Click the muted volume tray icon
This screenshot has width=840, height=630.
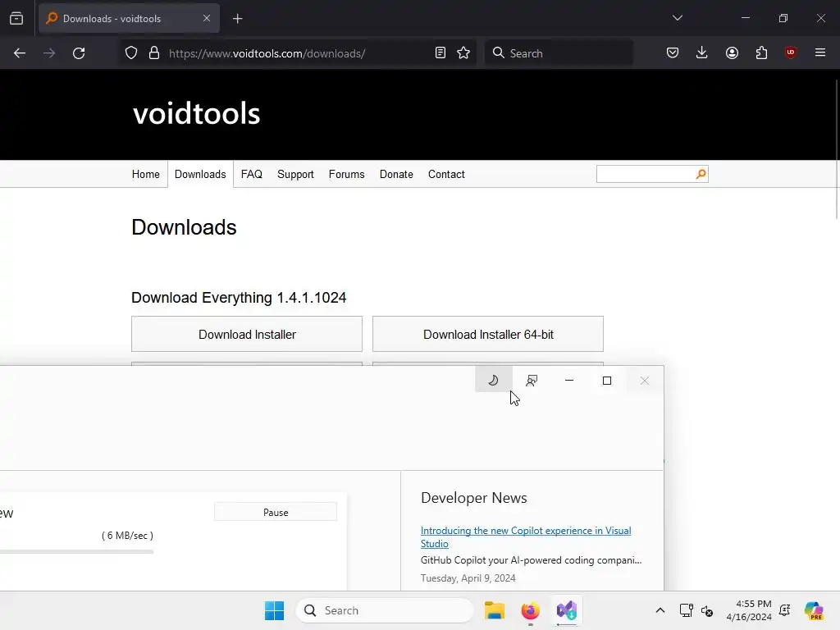(707, 610)
